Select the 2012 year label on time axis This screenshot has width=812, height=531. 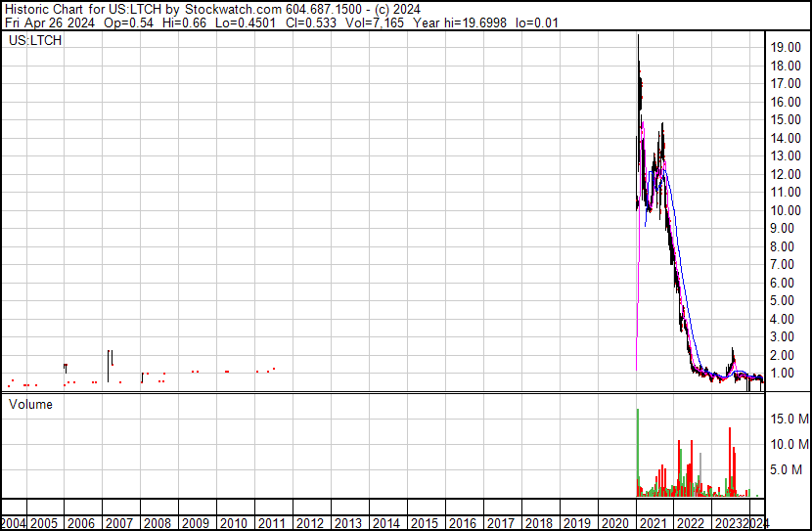309,523
